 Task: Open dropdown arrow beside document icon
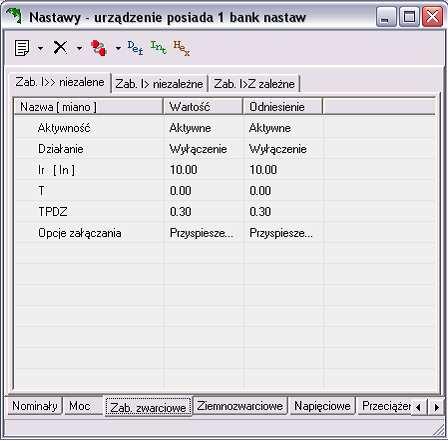[x=40, y=48]
